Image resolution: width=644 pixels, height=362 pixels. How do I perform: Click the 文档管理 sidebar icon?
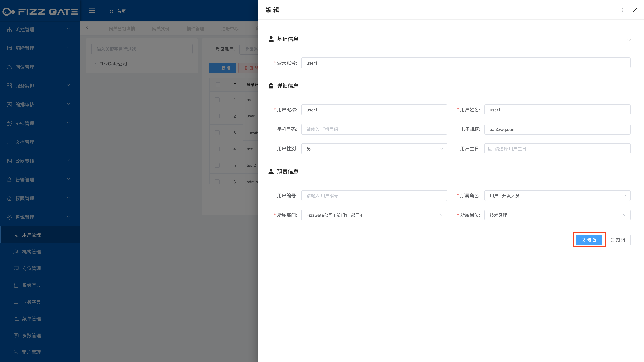(9, 142)
